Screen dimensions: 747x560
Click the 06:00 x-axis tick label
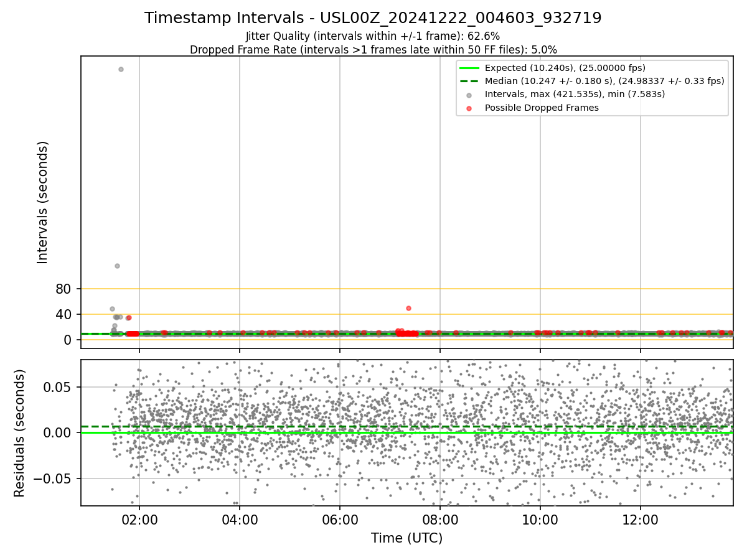[340, 520]
